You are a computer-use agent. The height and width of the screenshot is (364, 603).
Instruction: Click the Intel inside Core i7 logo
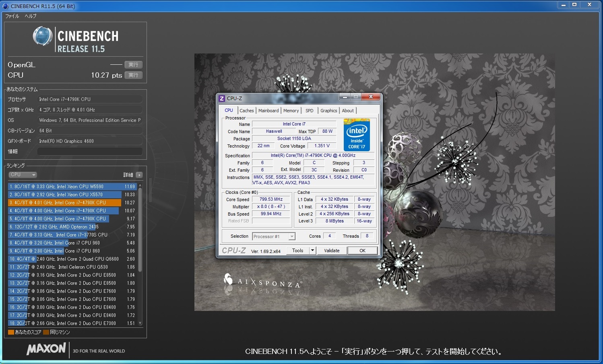(x=357, y=135)
